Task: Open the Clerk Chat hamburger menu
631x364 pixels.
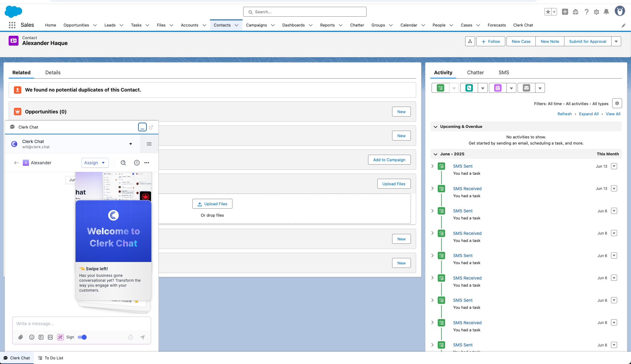Action: coord(149,144)
